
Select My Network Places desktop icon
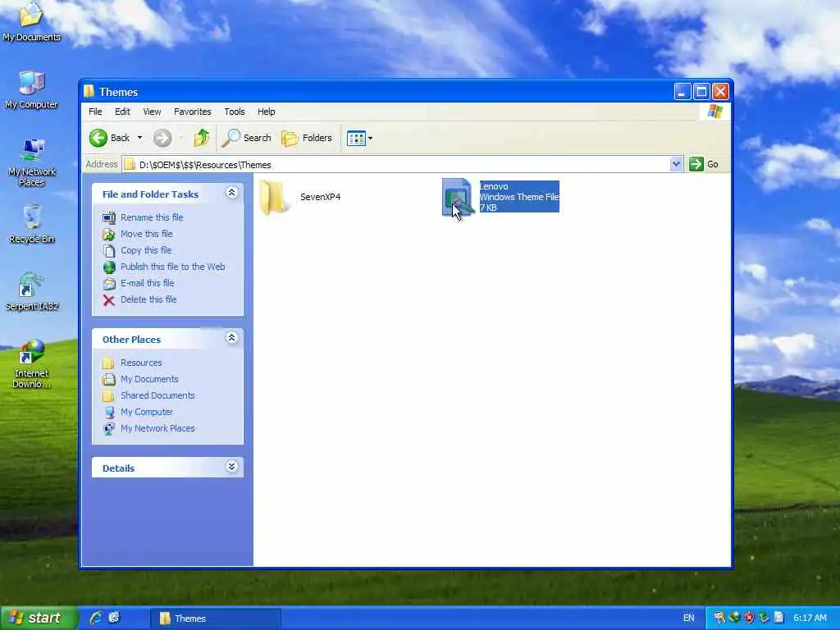32,162
